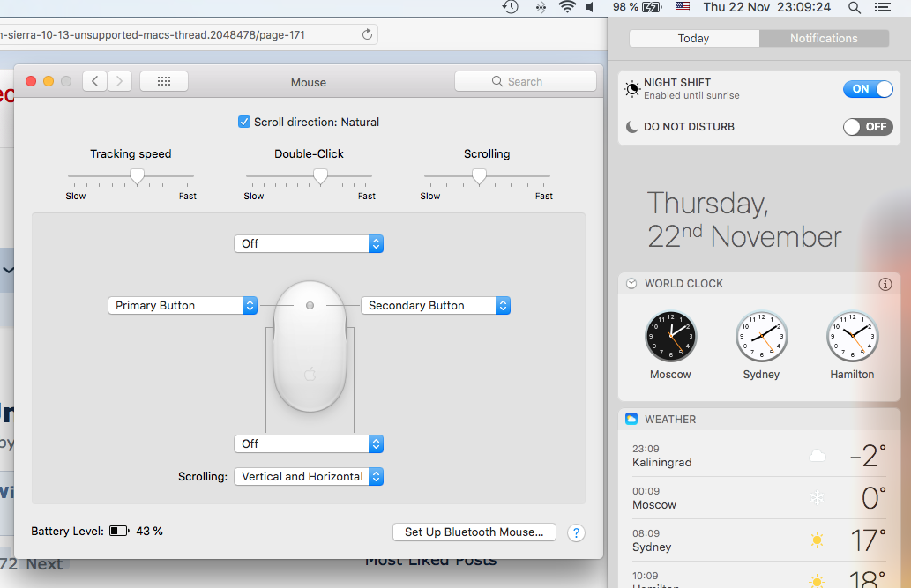The image size is (911, 588).
Task: Open the Wi-Fi status menu
Action: pos(567,7)
